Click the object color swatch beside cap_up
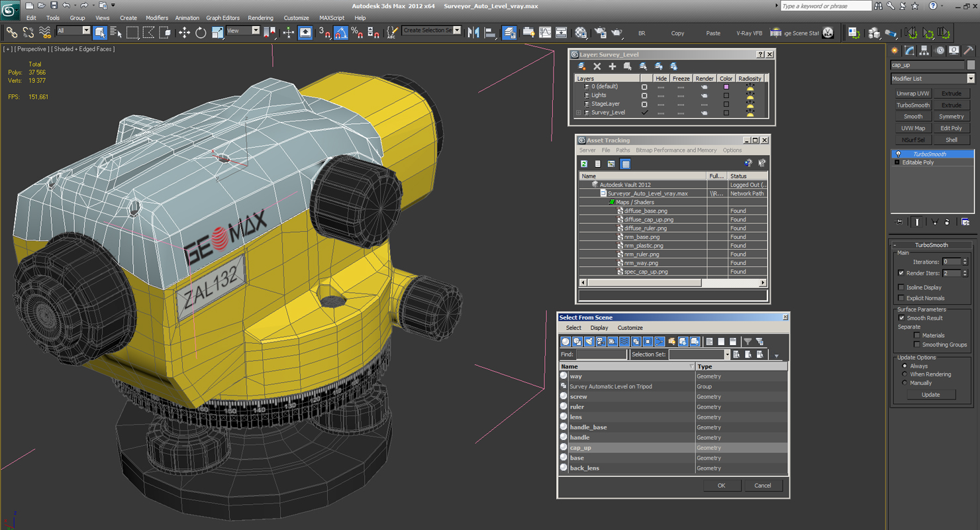This screenshot has width=980, height=530. pos(971,65)
